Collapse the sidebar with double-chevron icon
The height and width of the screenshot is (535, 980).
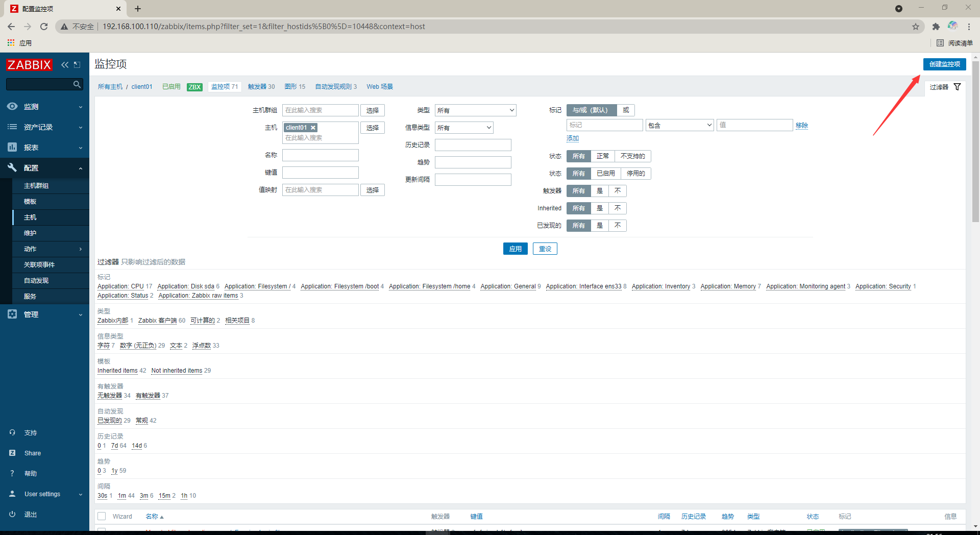[65, 65]
